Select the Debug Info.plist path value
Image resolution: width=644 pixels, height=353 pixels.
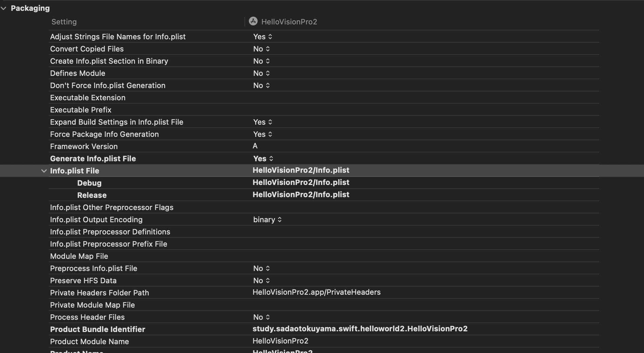coord(301,183)
